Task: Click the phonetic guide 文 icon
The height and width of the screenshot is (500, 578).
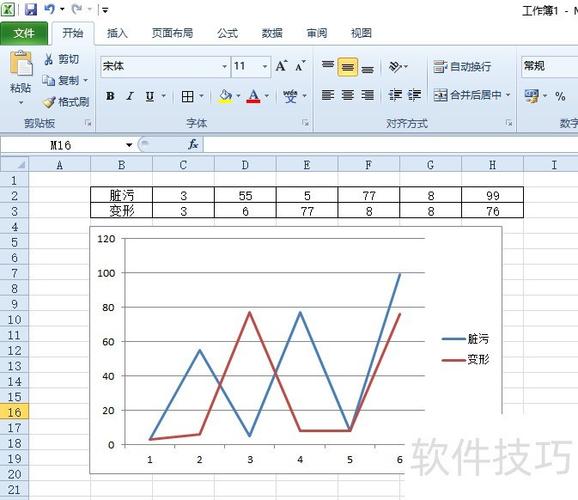Action: 290,97
